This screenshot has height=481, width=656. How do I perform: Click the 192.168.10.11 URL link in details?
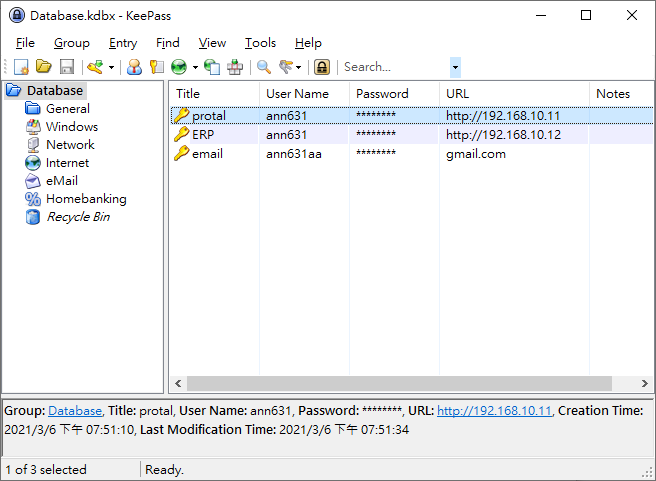click(x=494, y=411)
